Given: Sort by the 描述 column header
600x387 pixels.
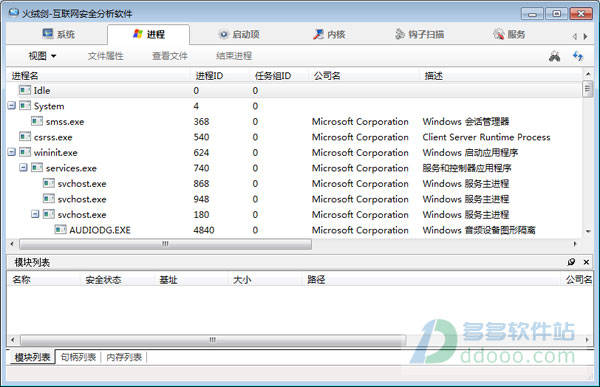Looking at the screenshot, I should pyautogui.click(x=501, y=76).
